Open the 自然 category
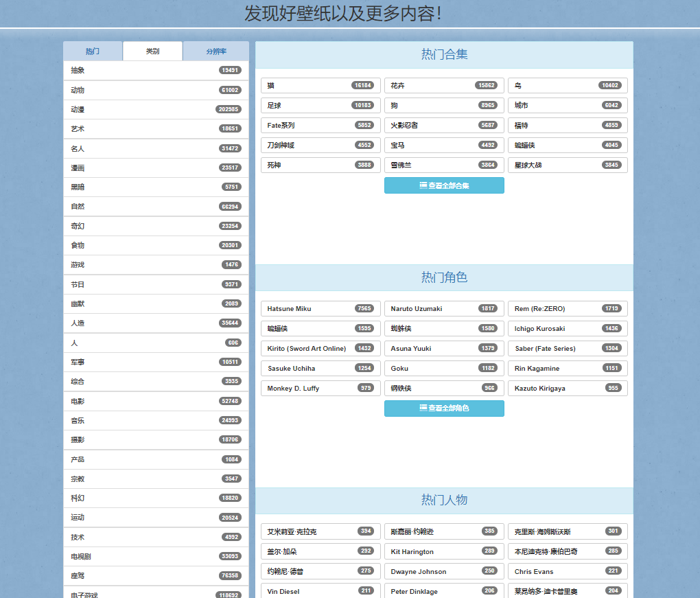The image size is (700, 598). [156, 207]
